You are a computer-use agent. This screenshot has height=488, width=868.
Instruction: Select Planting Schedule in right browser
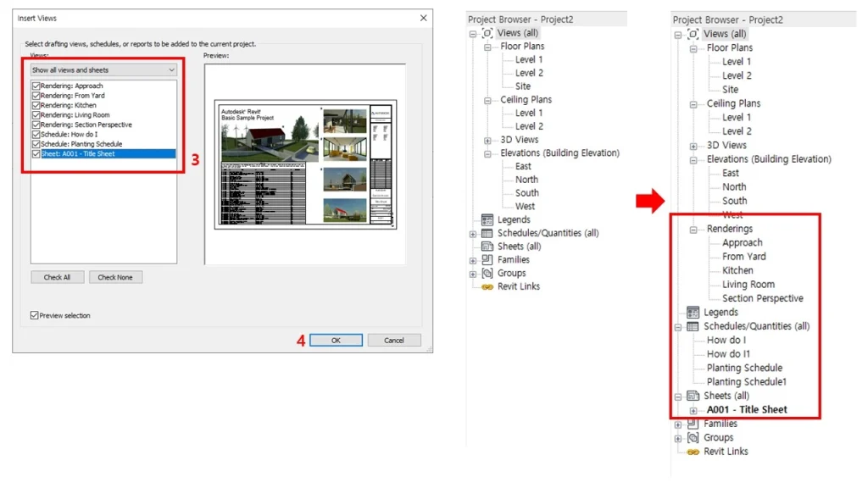point(744,368)
